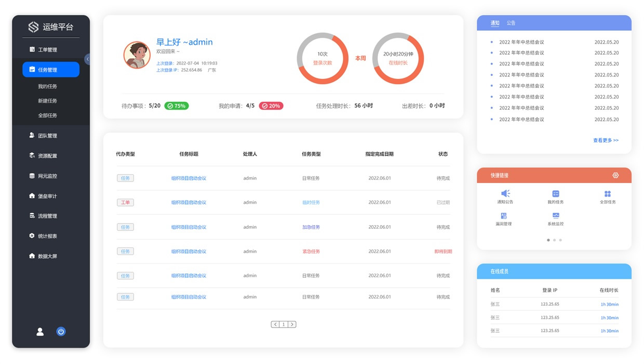The height and width of the screenshot is (364, 644).
Task: Click the 通知公告 megaphone icon
Action: (505, 194)
